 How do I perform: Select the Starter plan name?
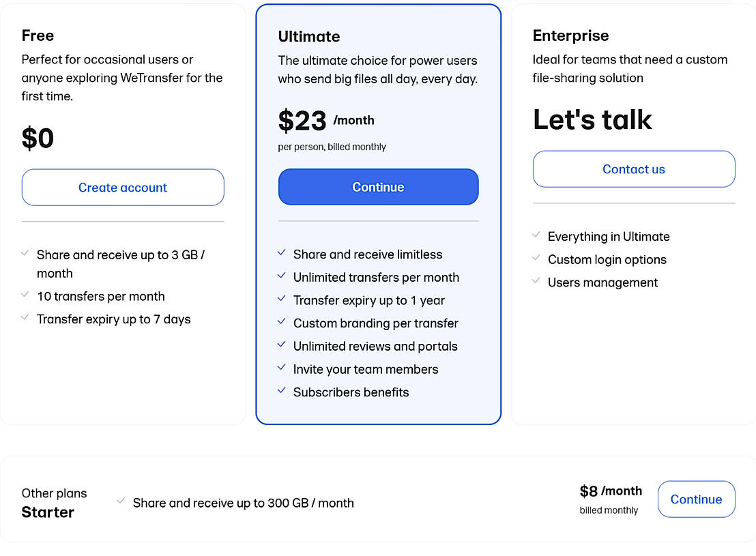[x=48, y=512]
